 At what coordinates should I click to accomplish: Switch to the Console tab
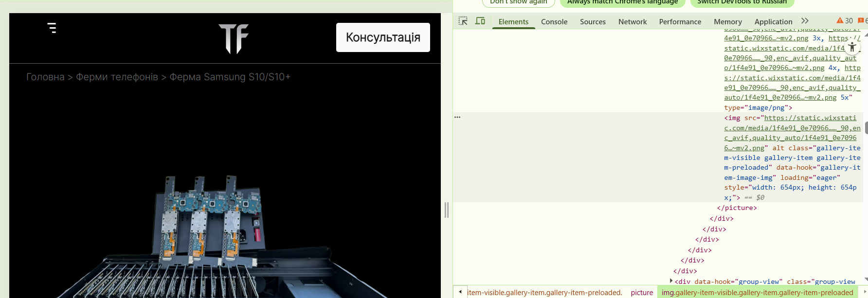(554, 21)
